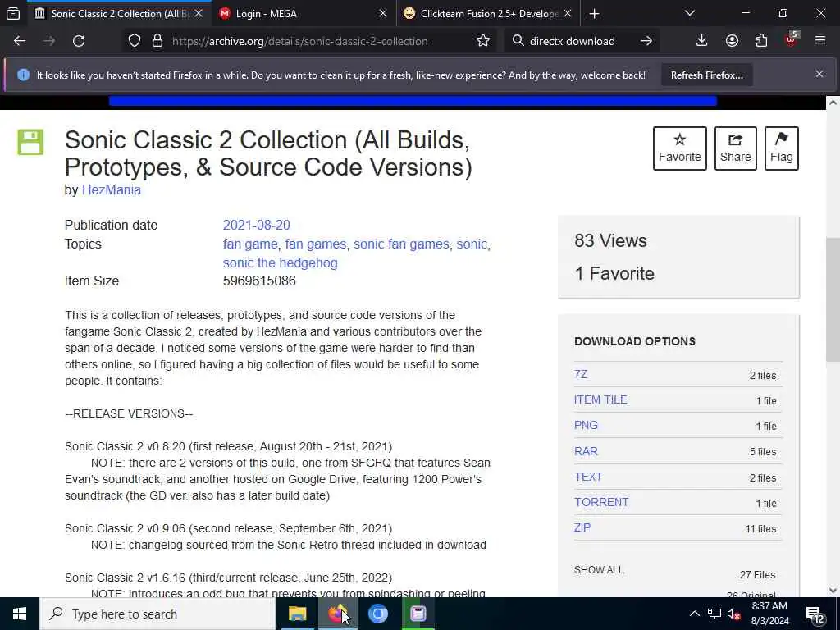Favorite this archive item
This screenshot has width=840, height=630.
[x=680, y=148]
